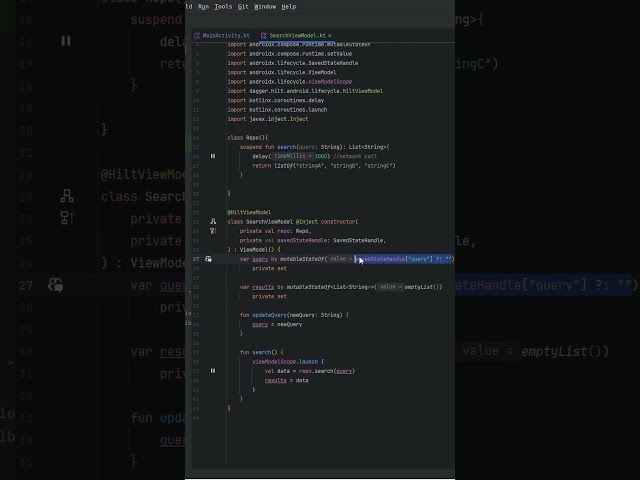Click suspend call gutter icon on line 39
This screenshot has width=640, height=480.
tap(213, 371)
